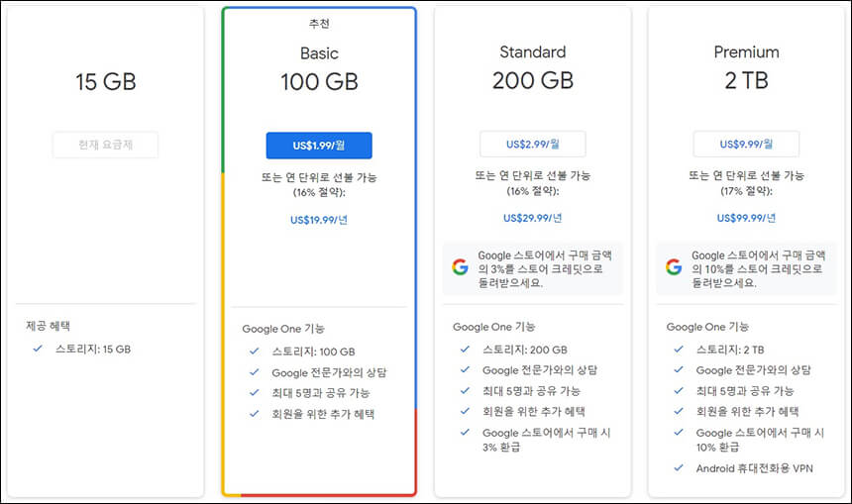852x504 pixels.
Task: Click Google One 기능 heading in Basic card
Action: point(283,329)
